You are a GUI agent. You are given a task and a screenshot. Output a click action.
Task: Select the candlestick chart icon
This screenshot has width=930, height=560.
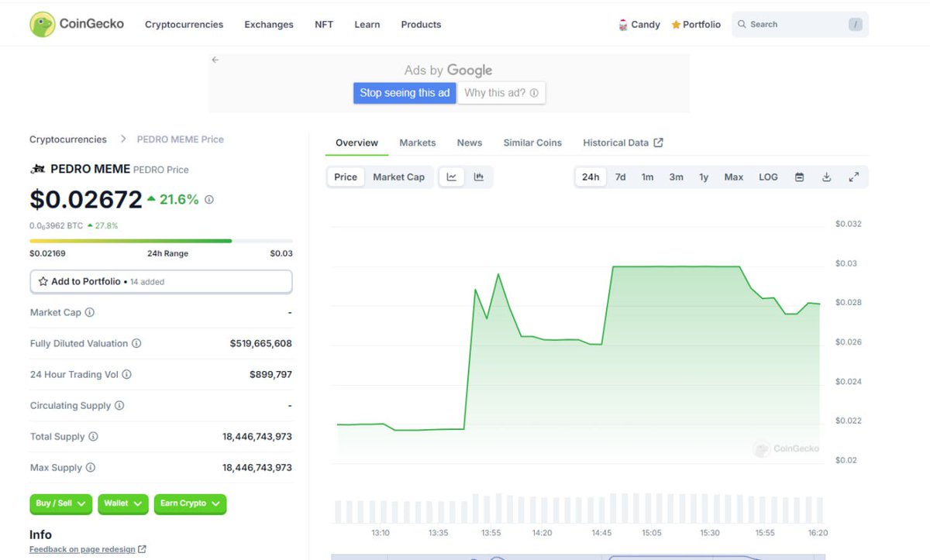tap(479, 177)
